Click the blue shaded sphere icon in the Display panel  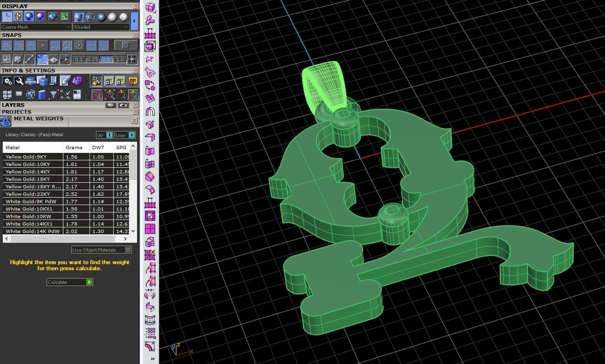coord(29,17)
